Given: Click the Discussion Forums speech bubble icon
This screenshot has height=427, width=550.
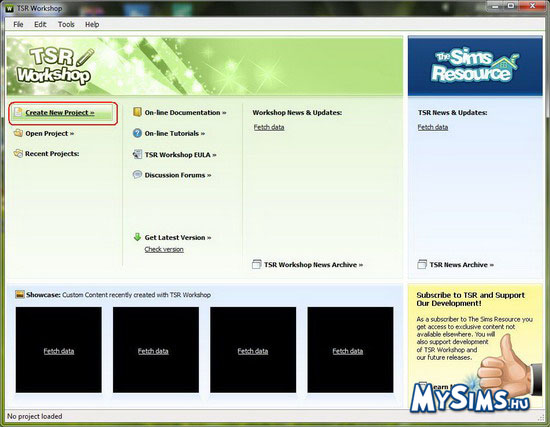Looking at the screenshot, I should point(137,174).
